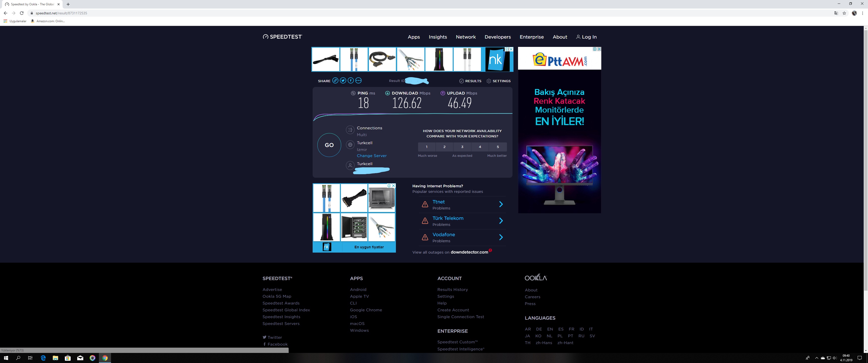Reload the page
This screenshot has width=868, height=363.
click(x=21, y=13)
